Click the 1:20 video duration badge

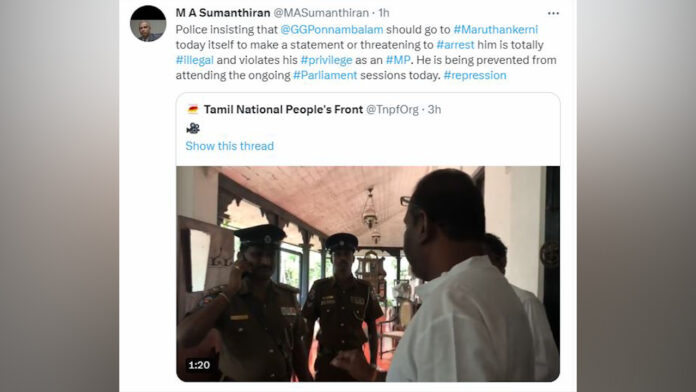pyautogui.click(x=199, y=365)
